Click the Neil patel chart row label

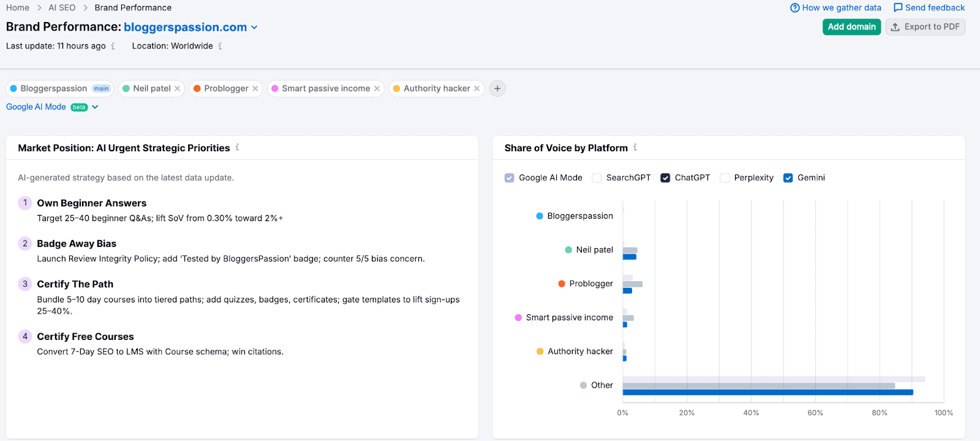(x=595, y=250)
